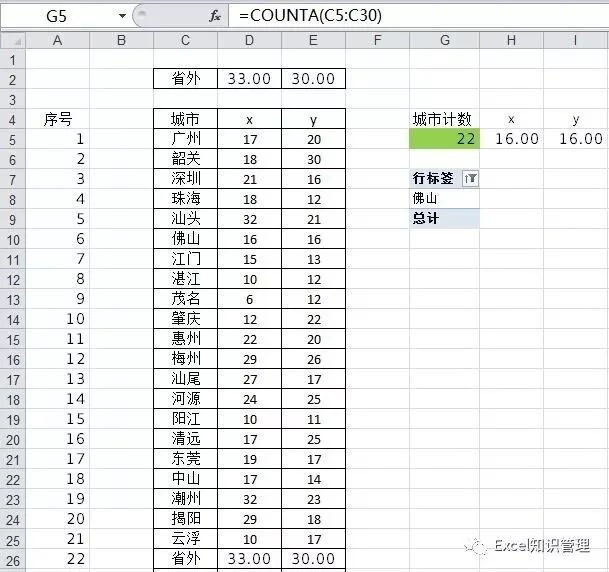Click the 省外 cell in row 2
This screenshot has height=572, width=609.
pos(185,79)
